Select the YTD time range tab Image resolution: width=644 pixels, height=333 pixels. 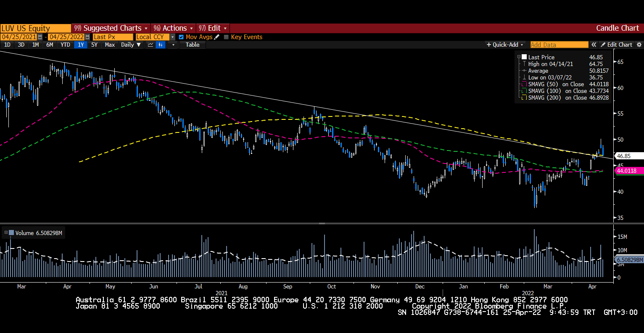pyautogui.click(x=65, y=45)
